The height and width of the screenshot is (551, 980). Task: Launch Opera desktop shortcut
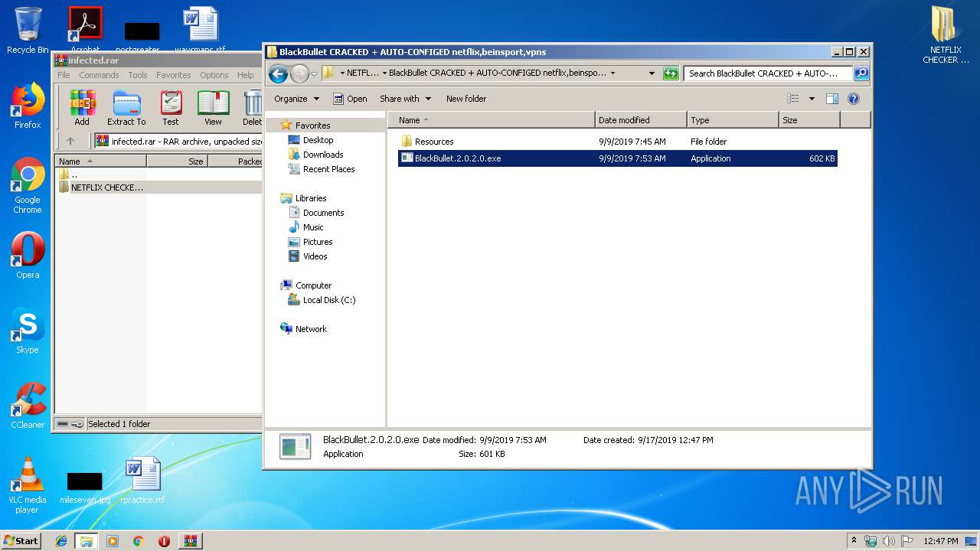pos(28,255)
